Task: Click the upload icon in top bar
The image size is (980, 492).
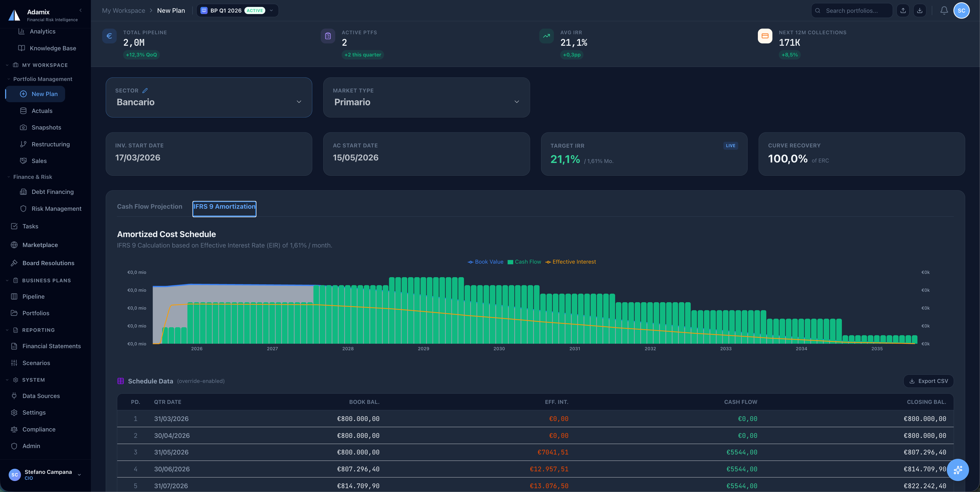Action: click(x=903, y=10)
